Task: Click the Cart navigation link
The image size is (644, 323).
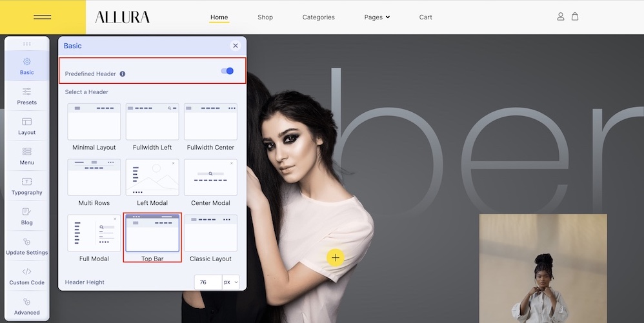Action: point(425,17)
